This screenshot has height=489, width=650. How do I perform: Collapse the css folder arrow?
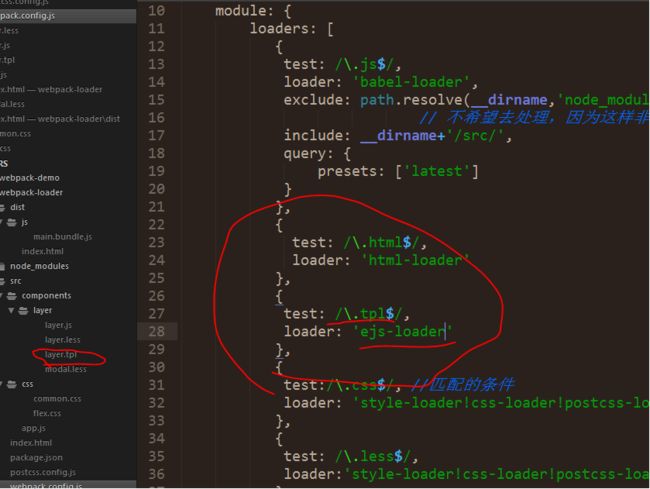[x=1, y=384]
